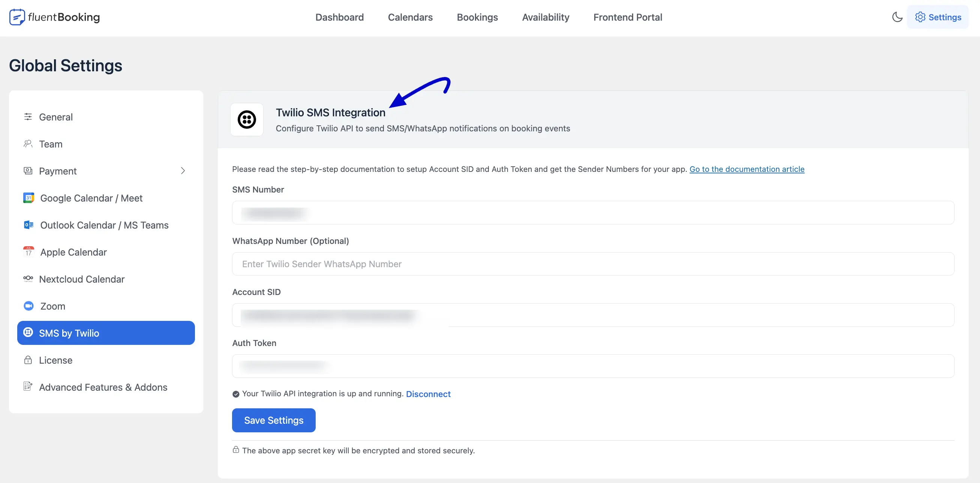This screenshot has height=483, width=980.
Task: Click the General sliders icon
Action: point(28,117)
